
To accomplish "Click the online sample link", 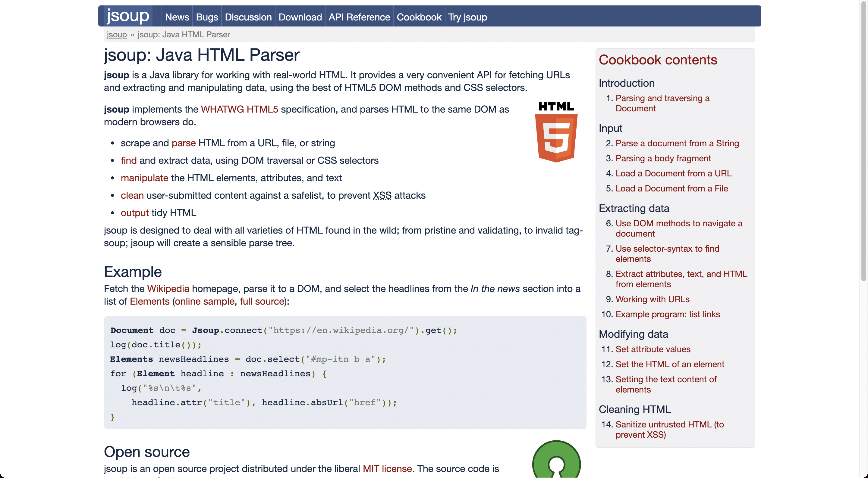I will pos(205,301).
